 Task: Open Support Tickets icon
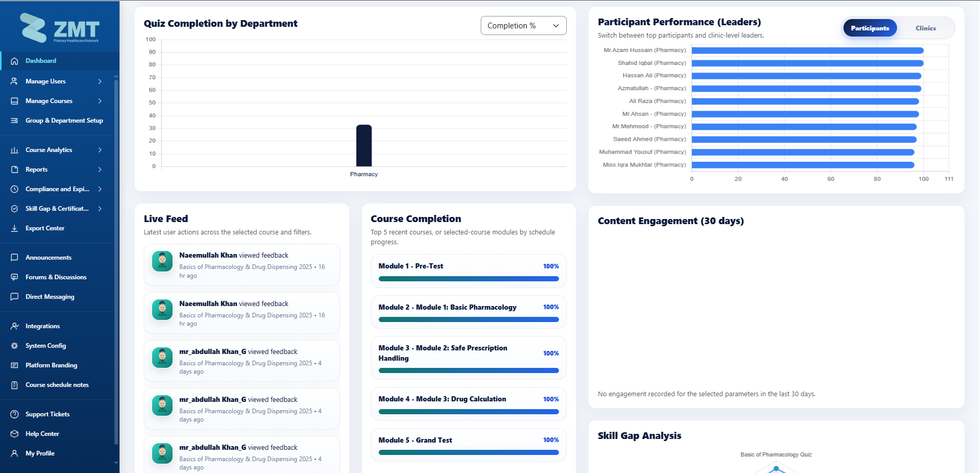pos(14,414)
